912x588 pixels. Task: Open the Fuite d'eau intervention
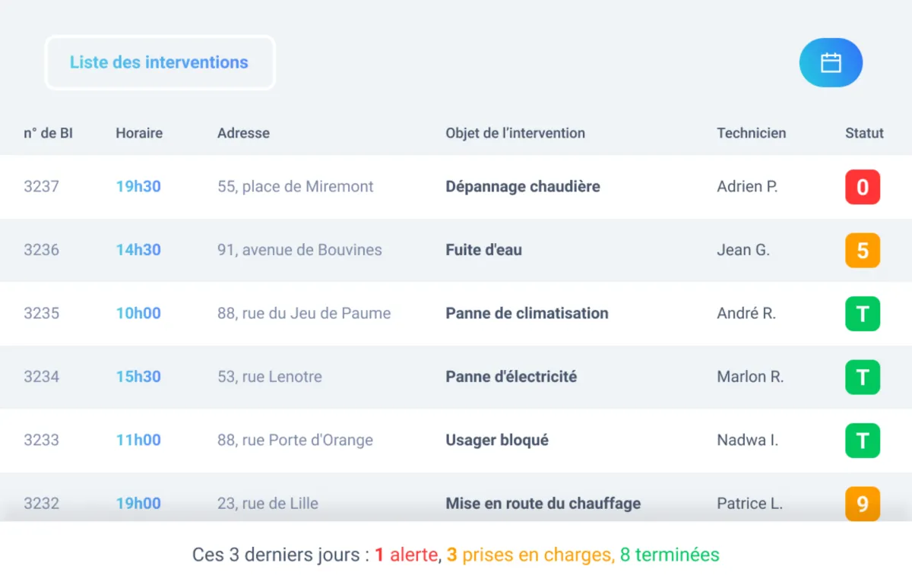click(483, 250)
